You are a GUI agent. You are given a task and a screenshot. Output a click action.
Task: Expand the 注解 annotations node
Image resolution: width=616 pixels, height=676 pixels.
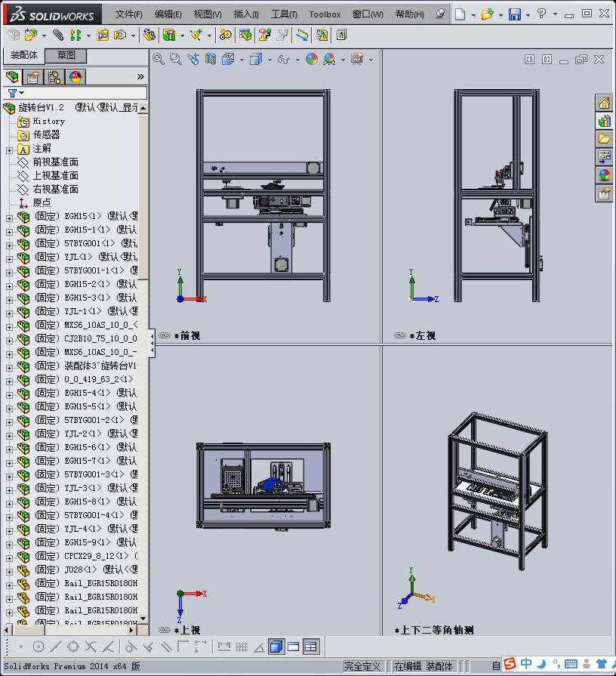click(10, 150)
